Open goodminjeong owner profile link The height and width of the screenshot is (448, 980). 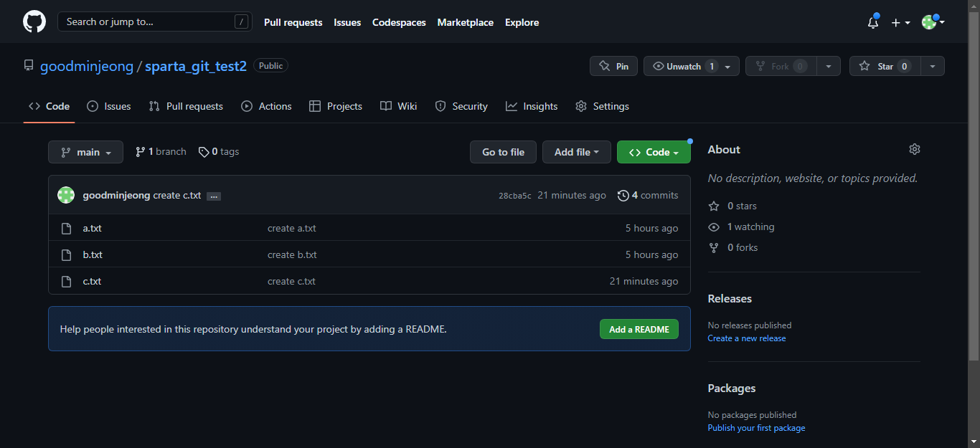[87, 66]
